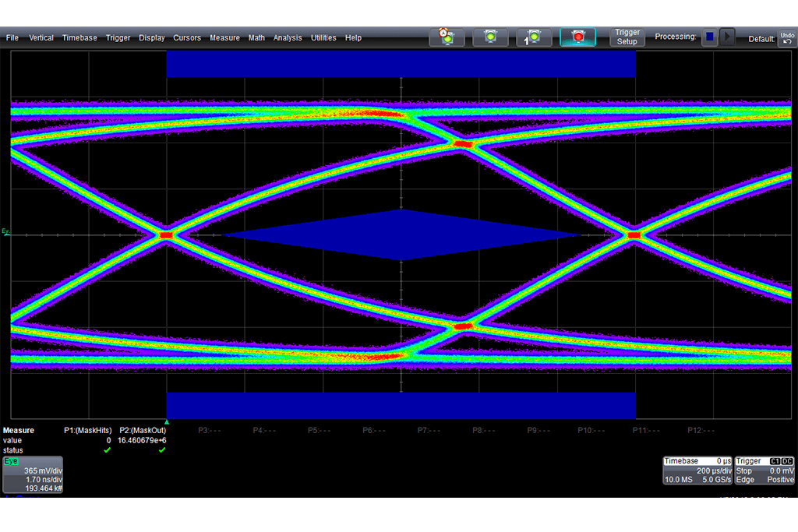
Task: Click the Trigger Setup button
Action: 627,37
